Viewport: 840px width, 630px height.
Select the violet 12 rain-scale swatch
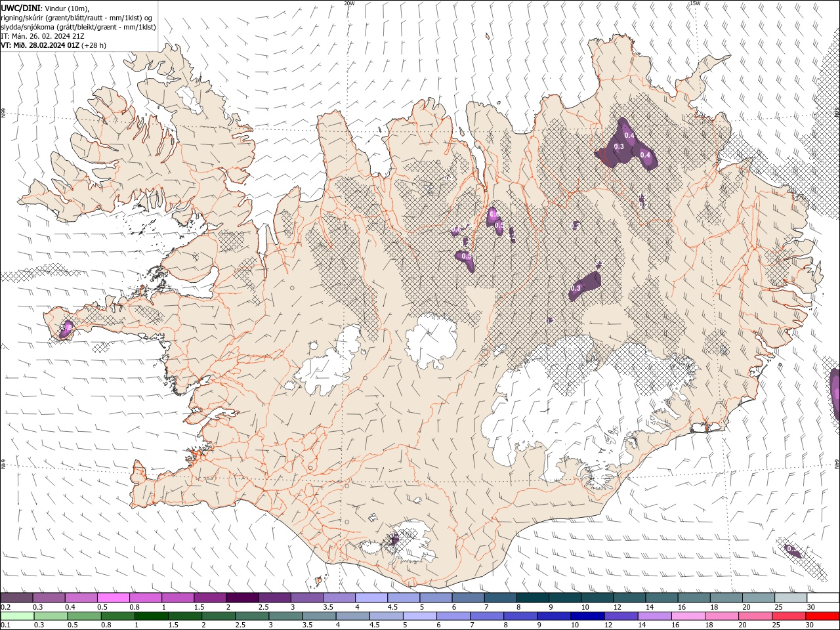point(621,616)
